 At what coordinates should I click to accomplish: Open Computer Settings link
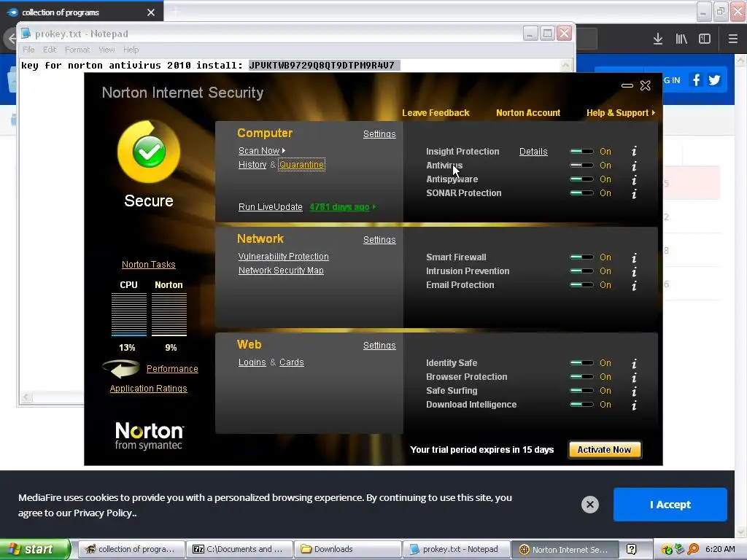coord(379,134)
